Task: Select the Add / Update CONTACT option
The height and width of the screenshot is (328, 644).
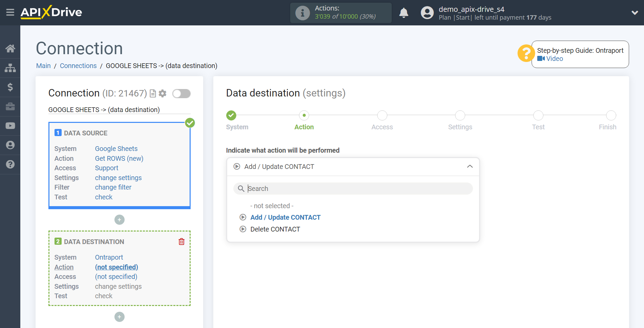Action: click(x=285, y=217)
